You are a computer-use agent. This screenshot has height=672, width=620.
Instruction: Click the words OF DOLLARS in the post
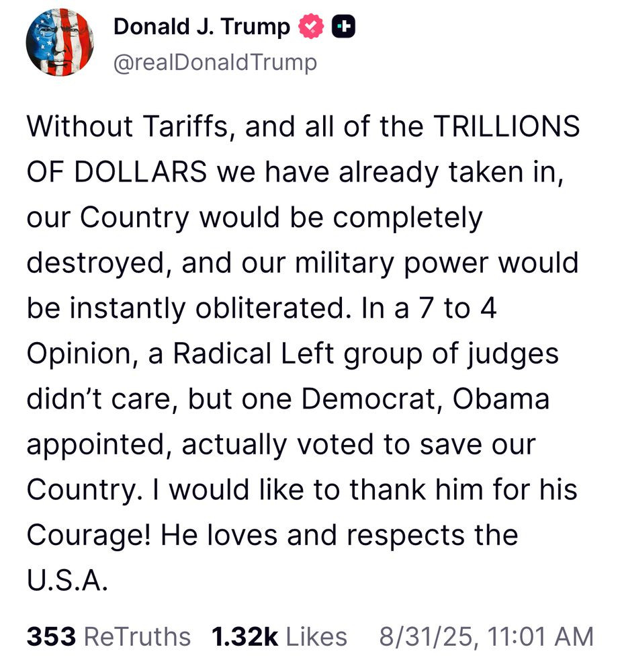tap(117, 172)
